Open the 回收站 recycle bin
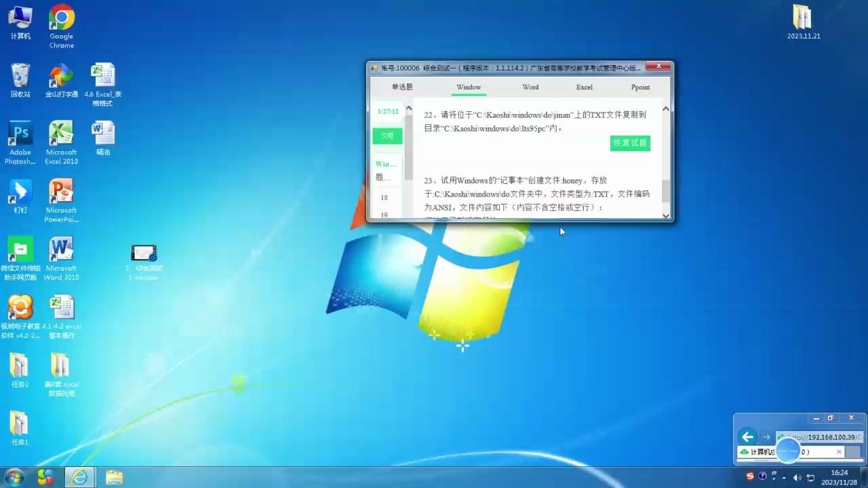868x488 pixels. [x=20, y=81]
